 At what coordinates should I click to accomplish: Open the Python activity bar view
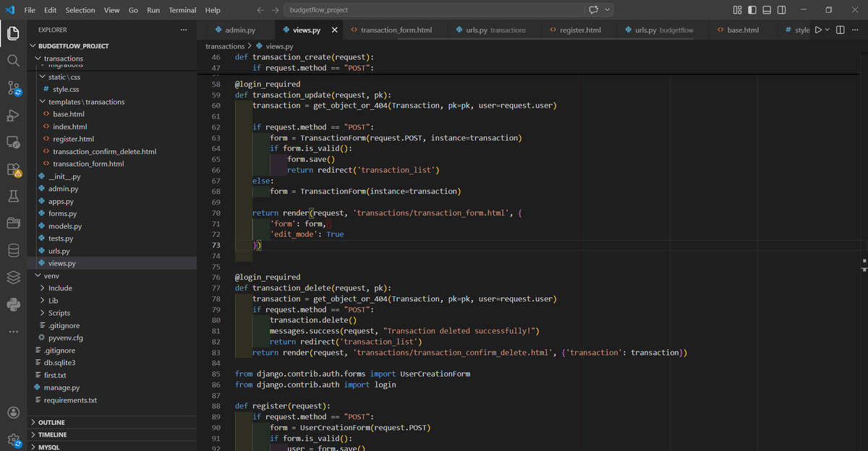(14, 304)
